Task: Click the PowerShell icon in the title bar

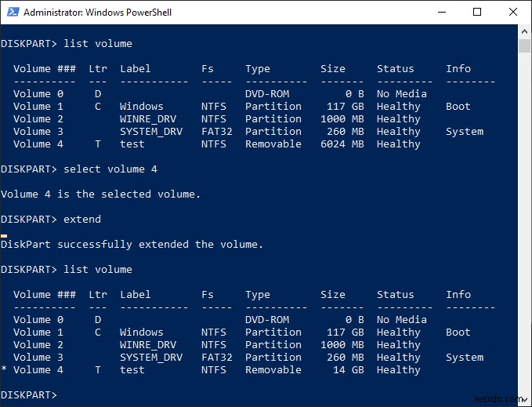Action: [13, 12]
